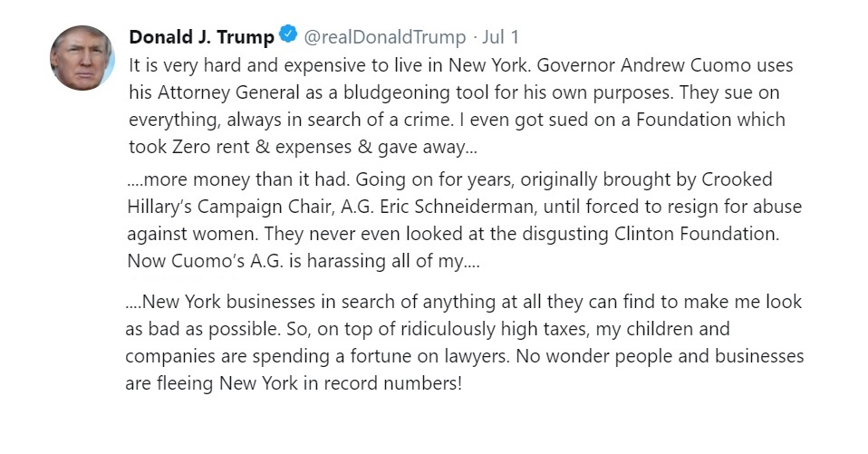Click the words "Crooked" at second tweet's line end
868x454 pixels.
[x=737, y=179]
